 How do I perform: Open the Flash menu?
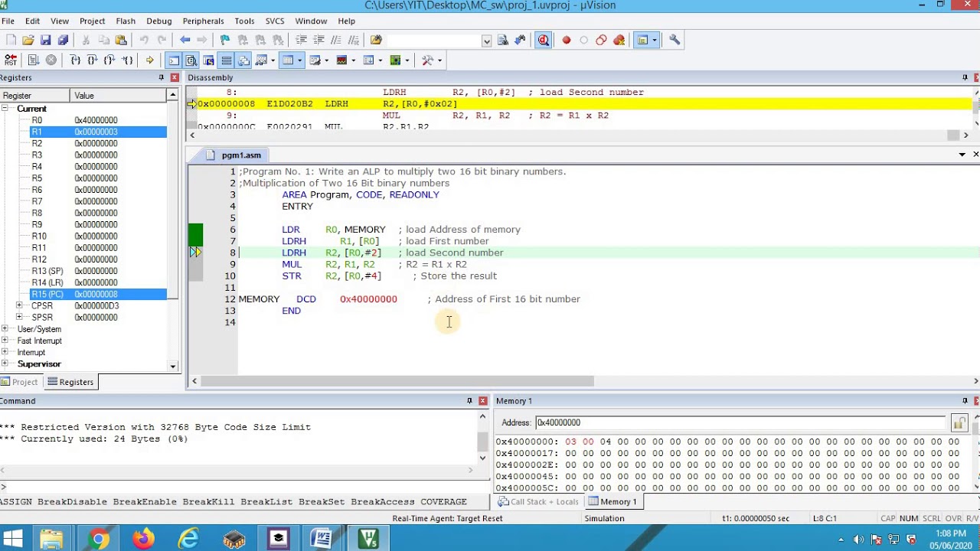(x=126, y=21)
